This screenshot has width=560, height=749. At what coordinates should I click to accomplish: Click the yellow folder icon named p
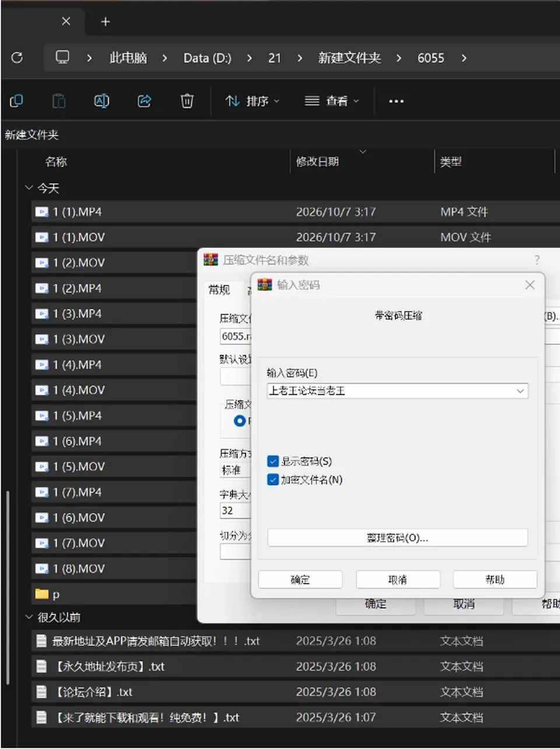[41, 594]
